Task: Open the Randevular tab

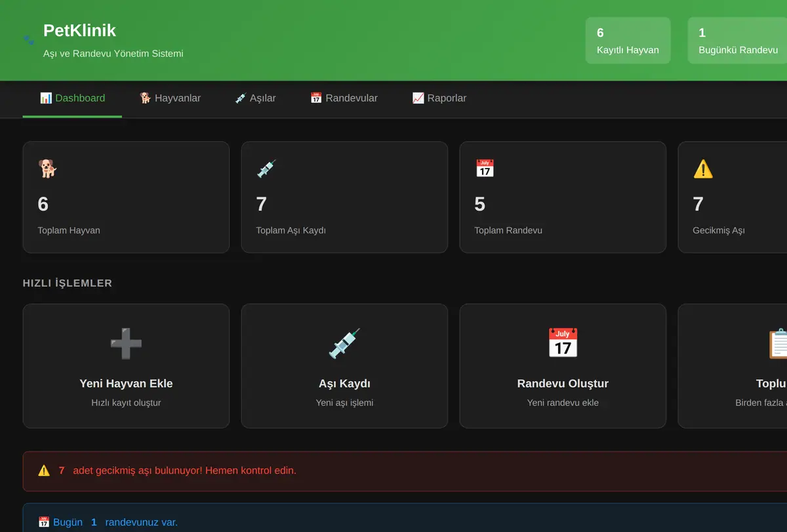Action: tap(344, 98)
